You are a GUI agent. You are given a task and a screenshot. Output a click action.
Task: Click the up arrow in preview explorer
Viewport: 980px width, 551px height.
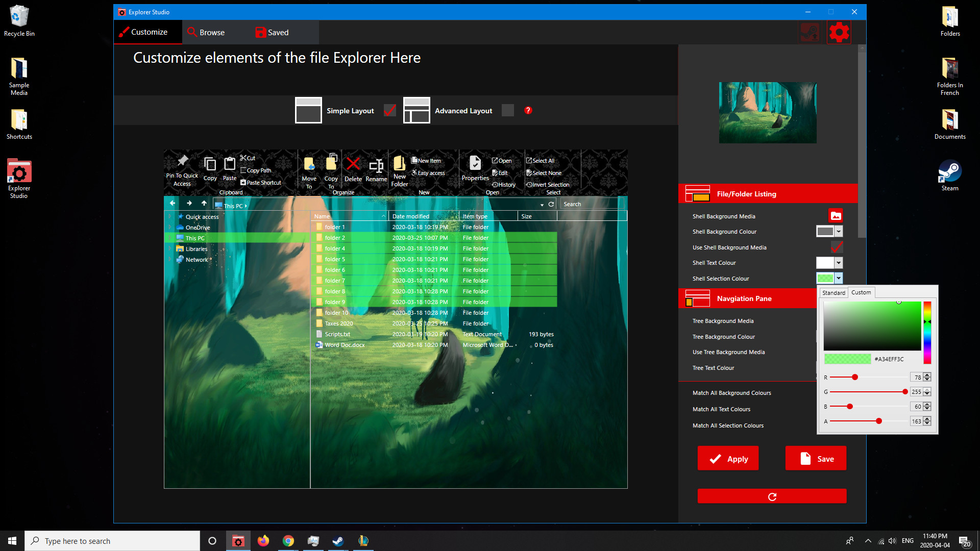tap(204, 203)
